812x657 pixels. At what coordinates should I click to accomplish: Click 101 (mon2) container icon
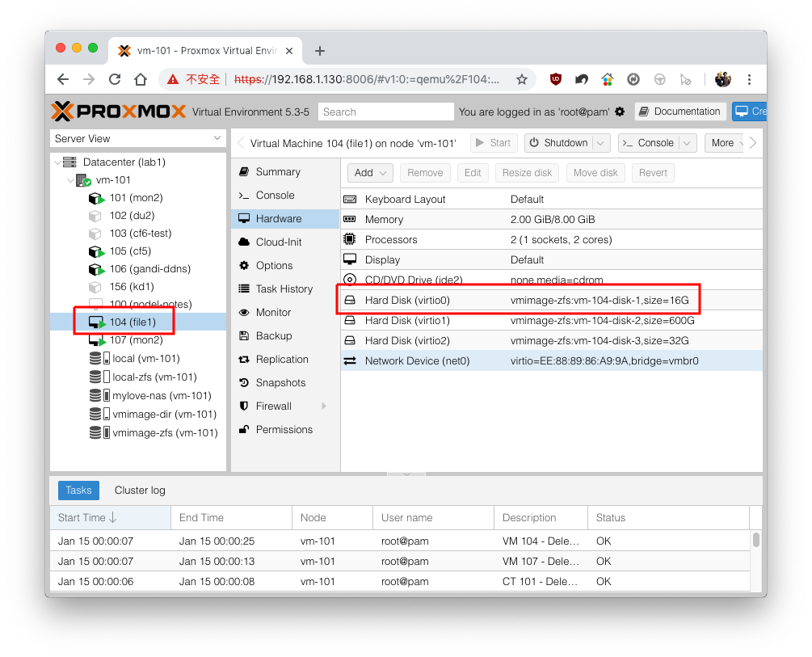(96, 199)
